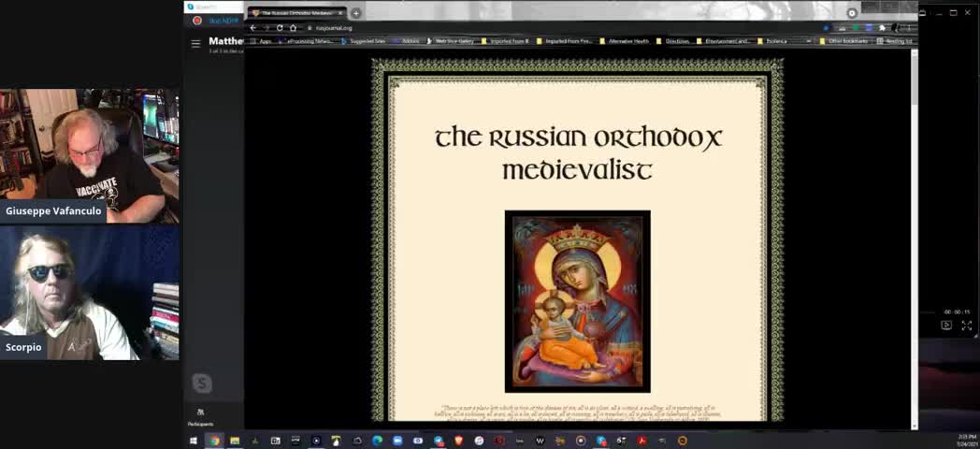Click The Russian Orthodox Medievalist heading
Screen dimensions: 980x449
pyautogui.click(x=578, y=153)
